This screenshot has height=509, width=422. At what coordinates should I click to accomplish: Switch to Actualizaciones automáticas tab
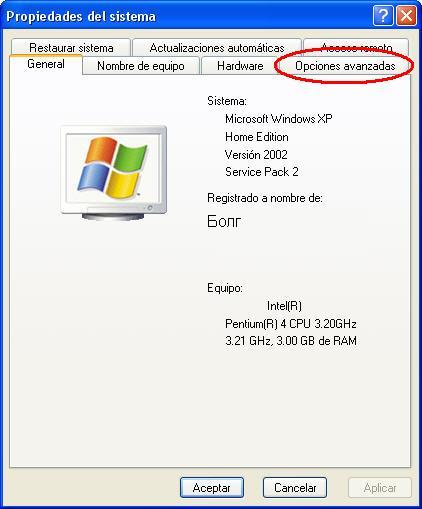pos(217,48)
